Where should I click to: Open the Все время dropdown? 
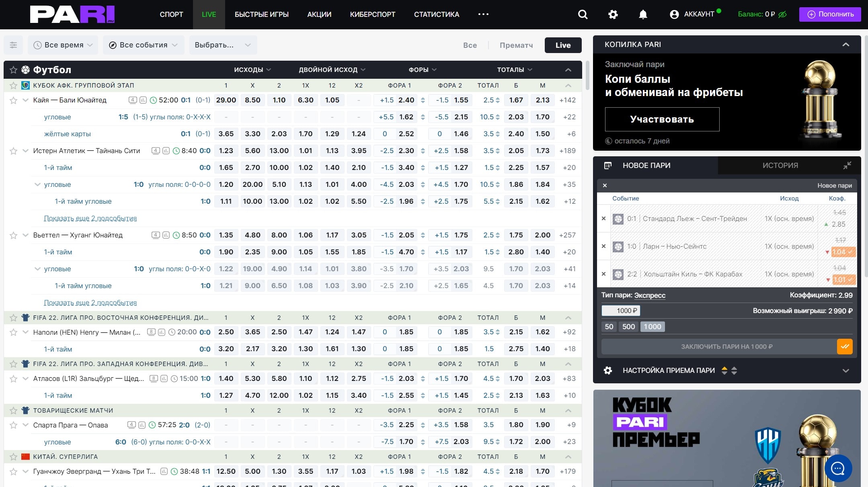click(63, 45)
